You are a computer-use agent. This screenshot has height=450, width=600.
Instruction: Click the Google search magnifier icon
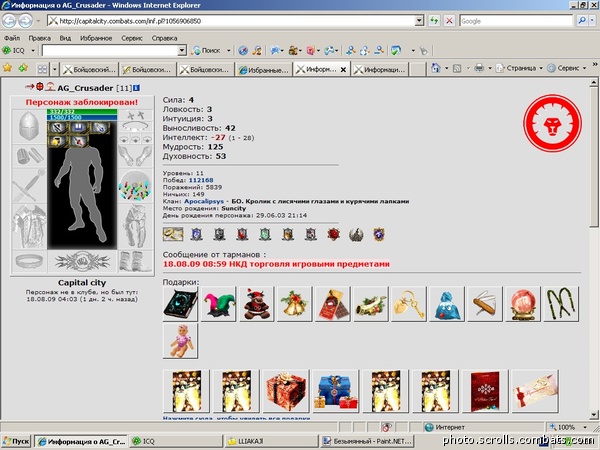click(582, 21)
